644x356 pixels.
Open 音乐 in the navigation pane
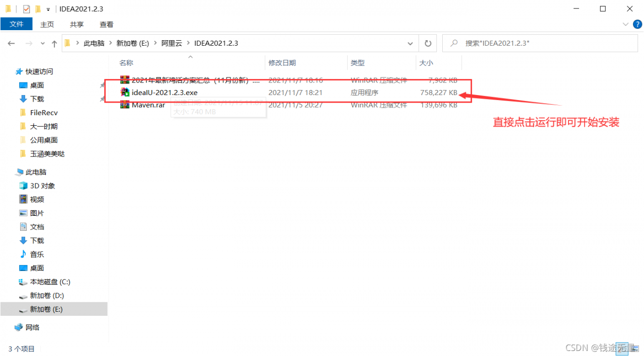[x=37, y=254]
